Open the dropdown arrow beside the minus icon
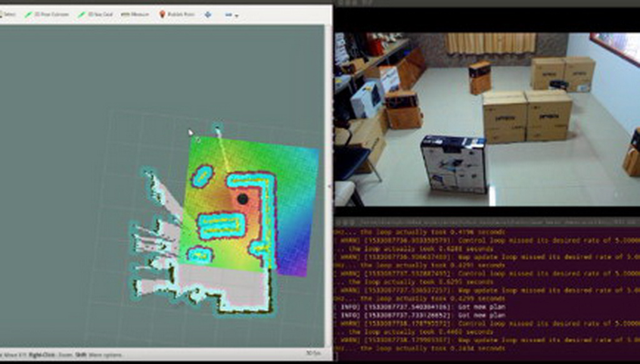The image size is (640, 364). click(236, 15)
